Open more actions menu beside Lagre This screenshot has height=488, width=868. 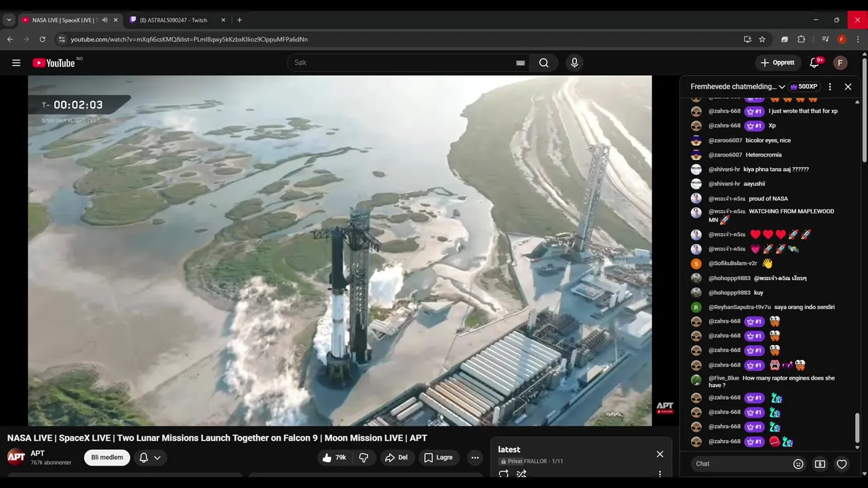pos(475,457)
